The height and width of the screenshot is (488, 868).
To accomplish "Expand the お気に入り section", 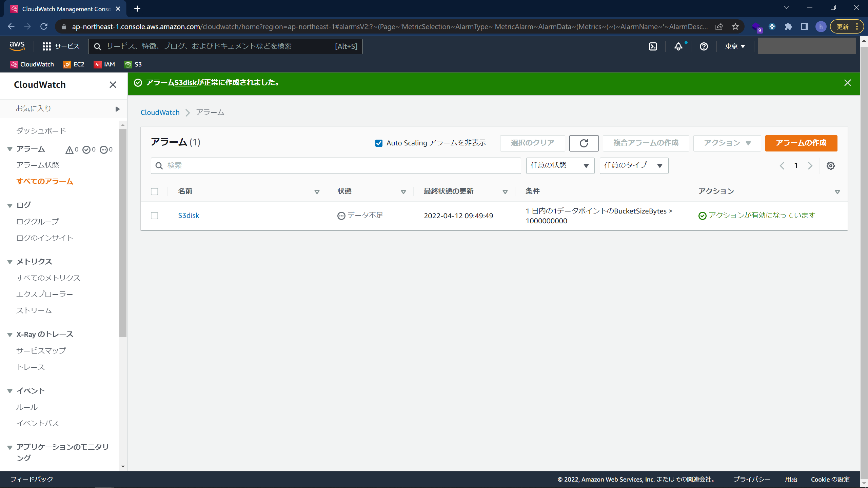I will 64,109.
